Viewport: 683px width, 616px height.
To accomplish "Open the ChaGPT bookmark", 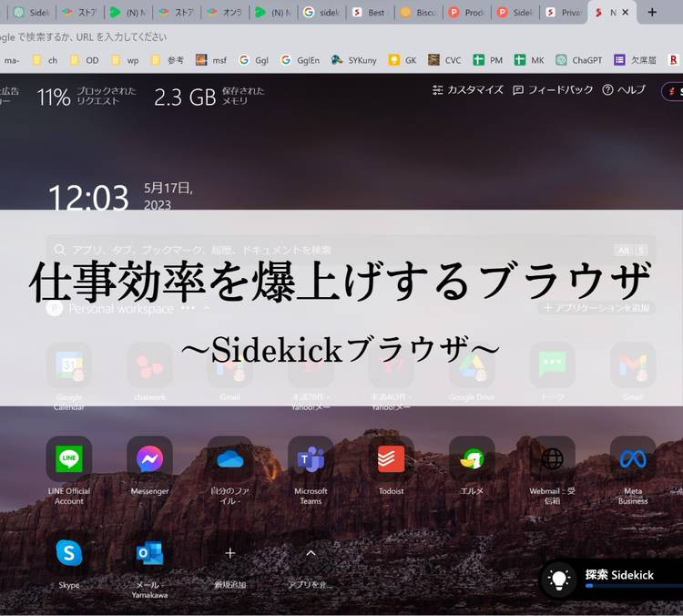I will tap(579, 60).
